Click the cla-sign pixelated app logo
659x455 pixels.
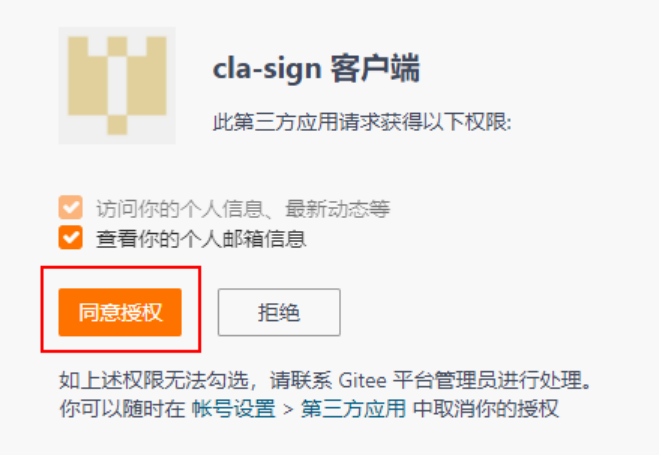[x=117, y=85]
